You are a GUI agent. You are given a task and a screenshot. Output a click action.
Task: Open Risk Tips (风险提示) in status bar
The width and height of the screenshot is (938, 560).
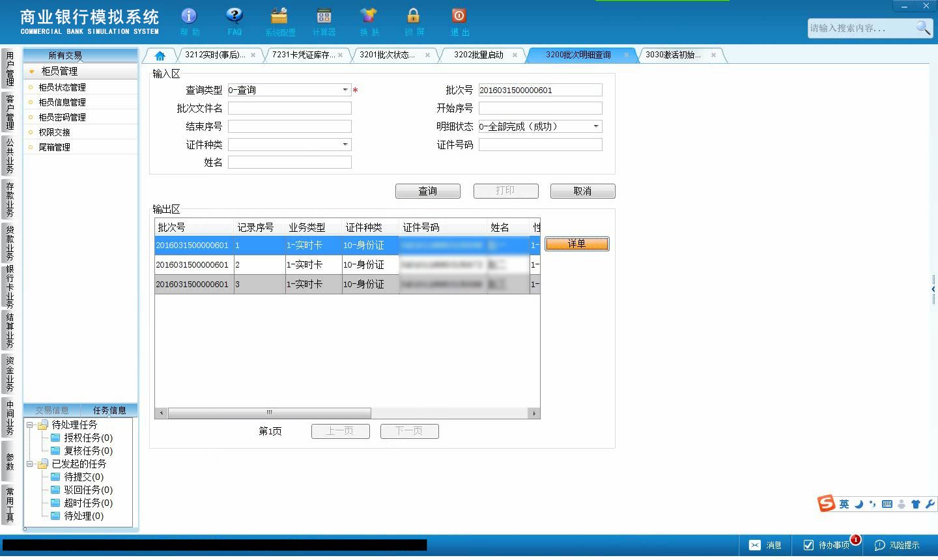click(897, 545)
